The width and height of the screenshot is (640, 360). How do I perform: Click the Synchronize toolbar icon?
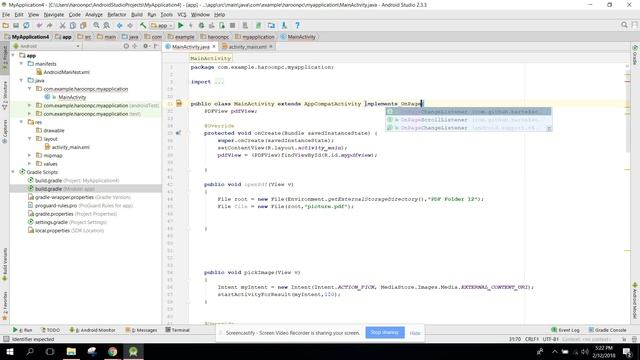point(26,25)
